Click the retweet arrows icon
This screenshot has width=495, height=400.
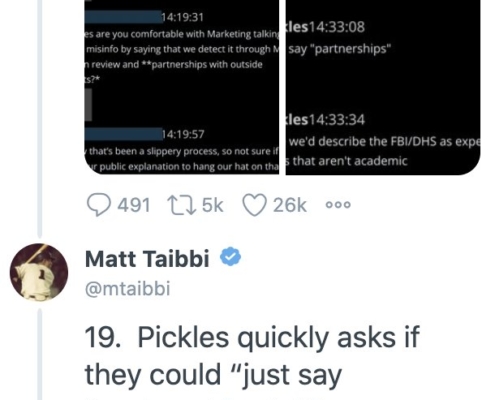[x=181, y=205]
